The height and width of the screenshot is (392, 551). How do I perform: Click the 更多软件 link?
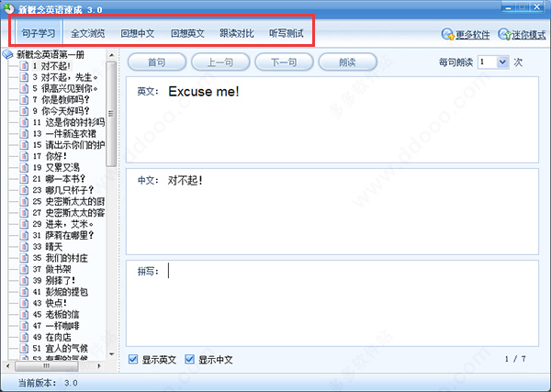point(472,34)
